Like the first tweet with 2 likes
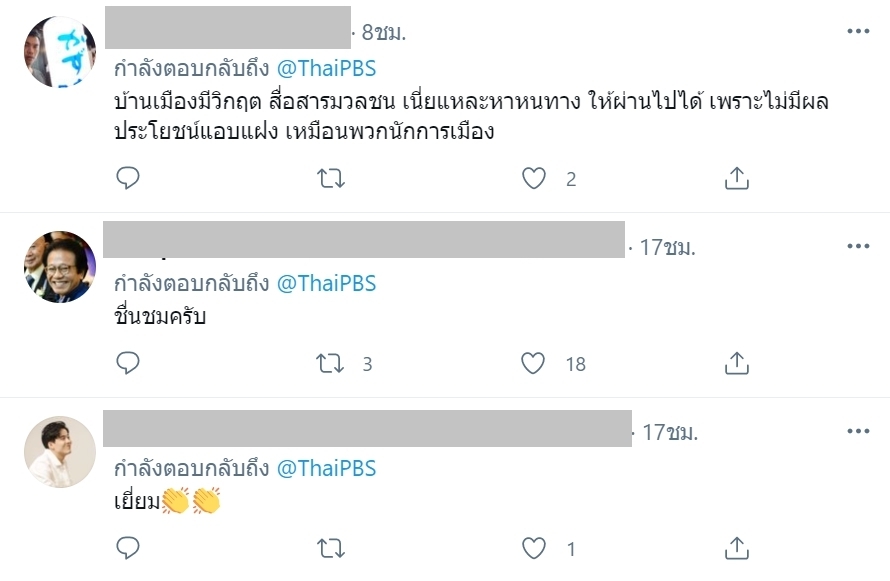This screenshot has height=581, width=890. pos(534,178)
